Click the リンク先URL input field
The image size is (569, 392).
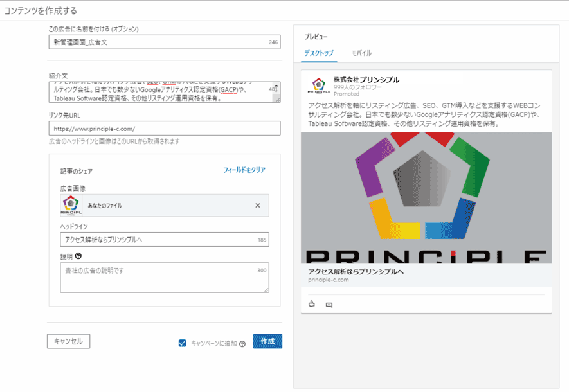coord(164,129)
